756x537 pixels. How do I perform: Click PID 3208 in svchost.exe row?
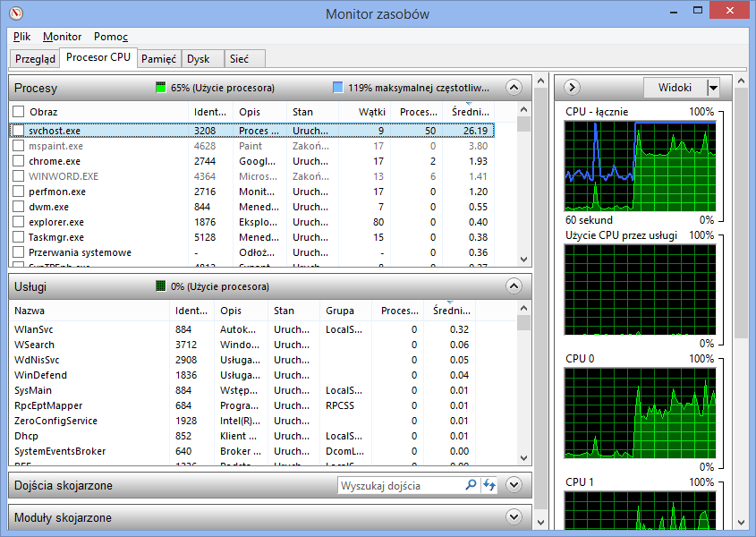[205, 131]
